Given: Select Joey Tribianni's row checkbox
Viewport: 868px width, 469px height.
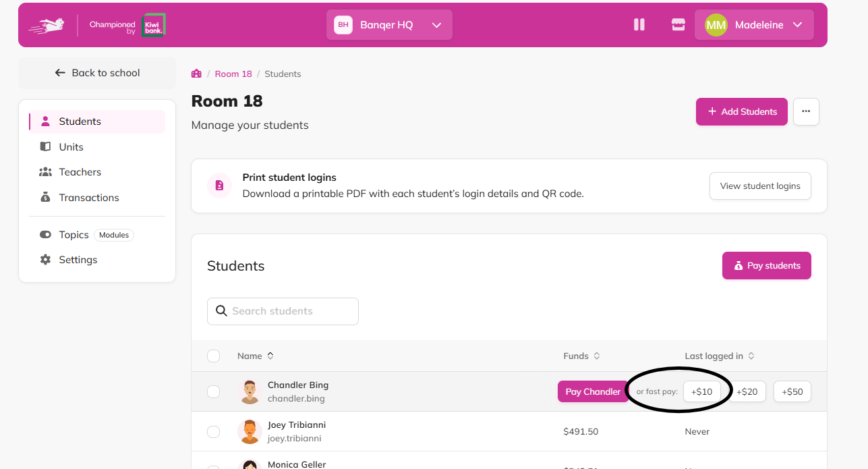Looking at the screenshot, I should tap(214, 432).
